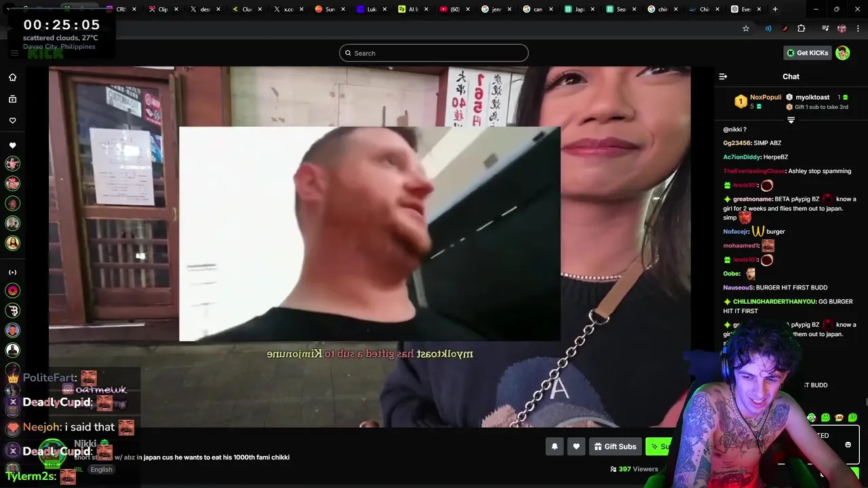Switch to the Jap browser tab
This screenshot has height=488, width=868.
(580, 9)
